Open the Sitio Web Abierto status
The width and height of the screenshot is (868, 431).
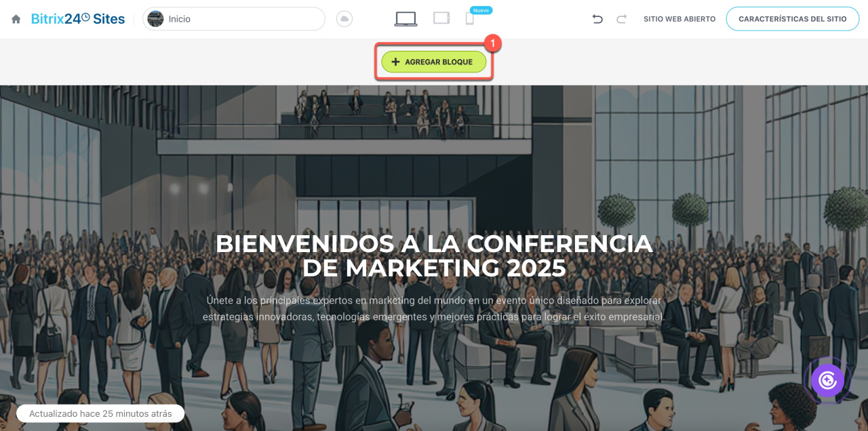(x=679, y=19)
